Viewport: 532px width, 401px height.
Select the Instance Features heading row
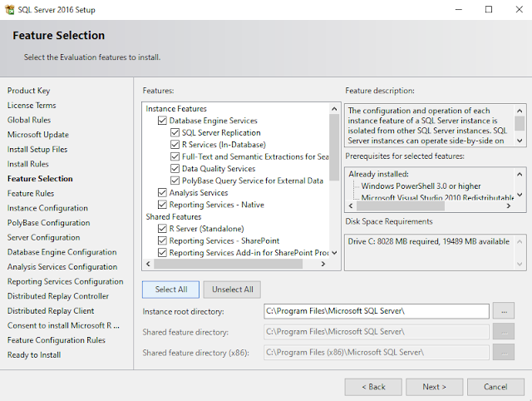pos(176,109)
